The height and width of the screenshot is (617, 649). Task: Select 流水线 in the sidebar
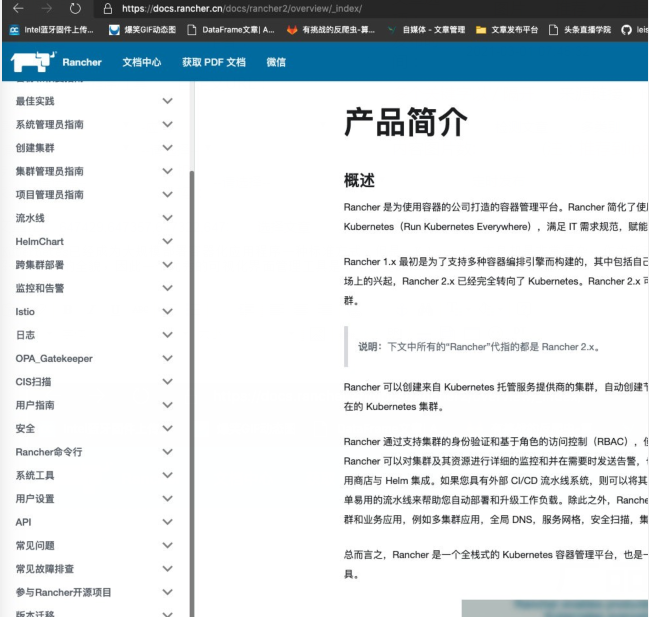pos(30,218)
